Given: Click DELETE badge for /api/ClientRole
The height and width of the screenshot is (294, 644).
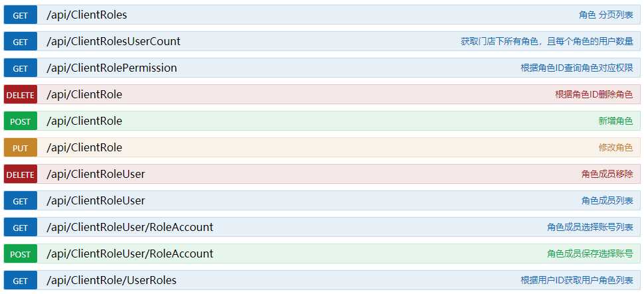Looking at the screenshot, I should 20,95.
